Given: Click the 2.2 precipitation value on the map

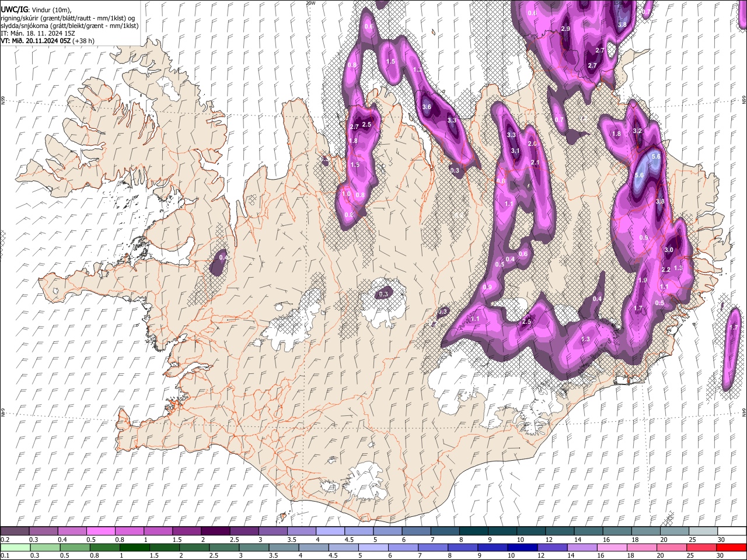Looking at the screenshot, I should point(665,269).
